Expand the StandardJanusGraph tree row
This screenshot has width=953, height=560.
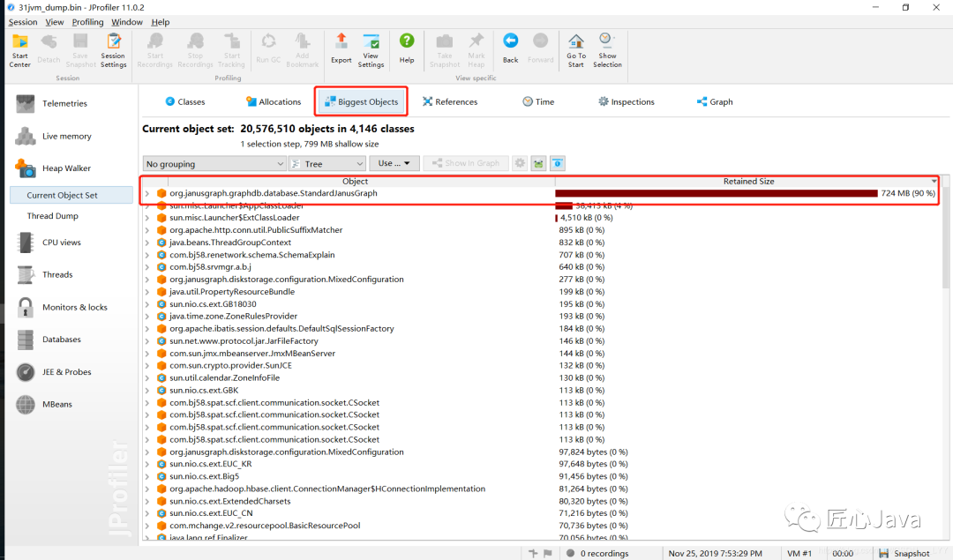pos(147,193)
